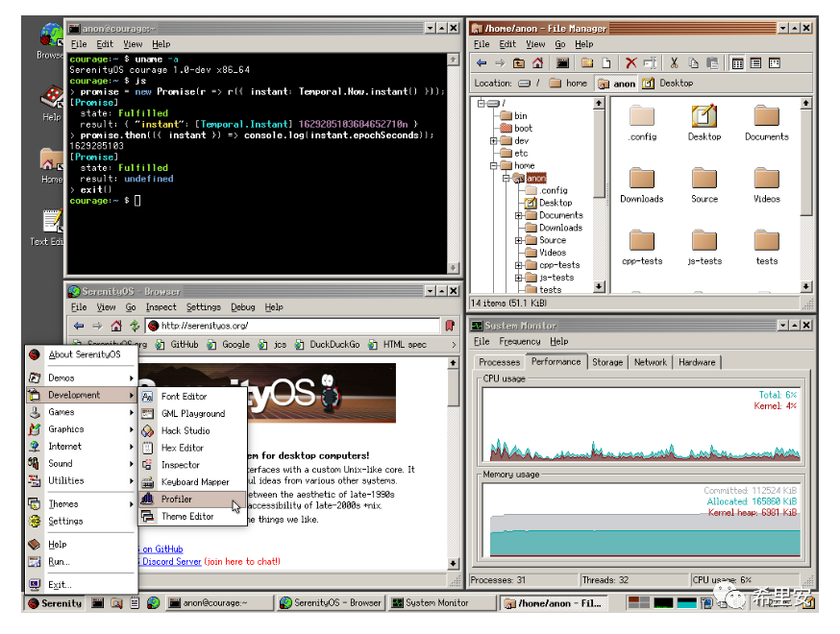Open the Downloads folder in the icon view
The height and width of the screenshot is (634, 840).
(x=642, y=184)
